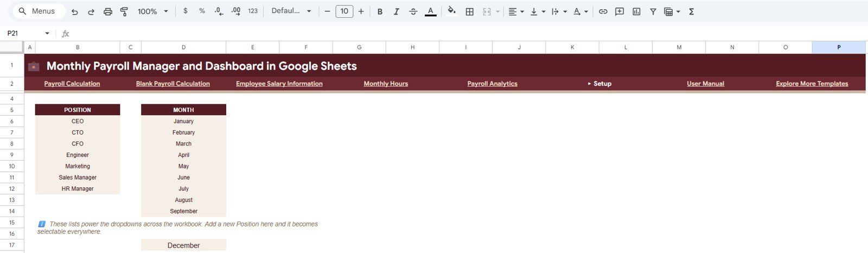Expand the merge cells dropdown arrow
The image size is (868, 253).
coord(497,11)
